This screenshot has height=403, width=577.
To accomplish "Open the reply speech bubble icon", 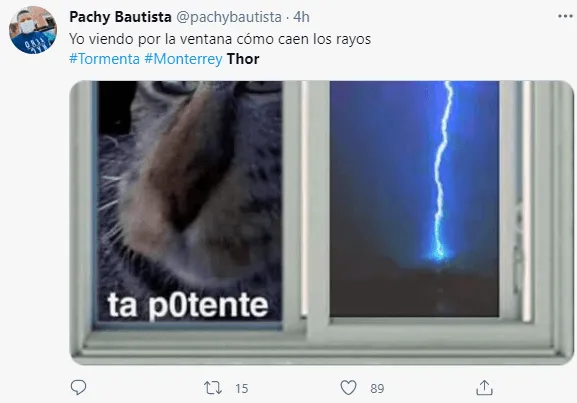I will pos(78,388).
